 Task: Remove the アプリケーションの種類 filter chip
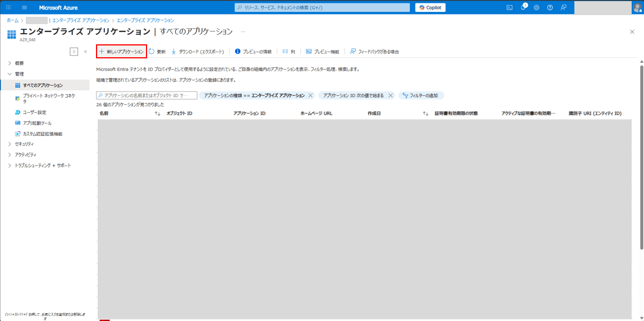pyautogui.click(x=310, y=95)
